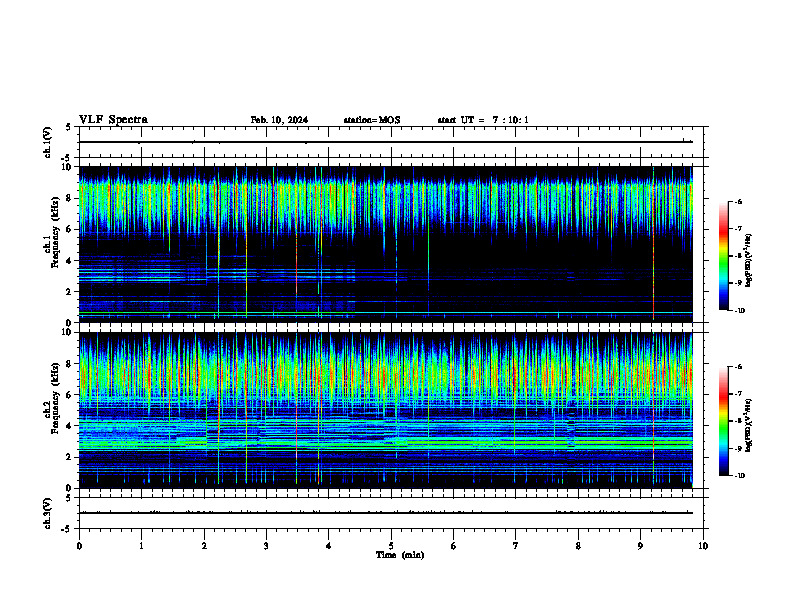Select the "Feb. 10, 2024" date text
Screen dimensions: 792x612
[279, 120]
